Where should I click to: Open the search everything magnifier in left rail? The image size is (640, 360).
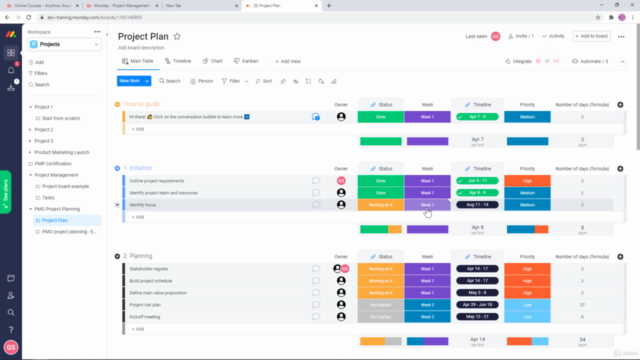point(11,313)
